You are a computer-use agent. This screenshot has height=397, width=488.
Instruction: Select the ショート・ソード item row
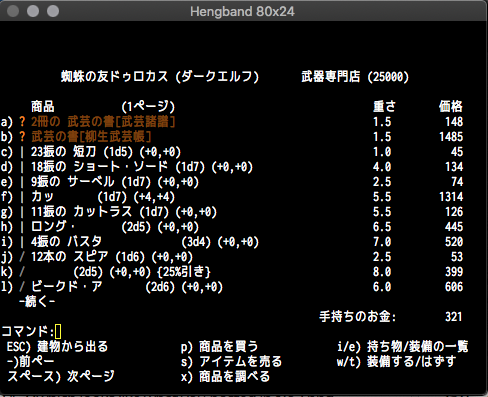pyautogui.click(x=232, y=167)
